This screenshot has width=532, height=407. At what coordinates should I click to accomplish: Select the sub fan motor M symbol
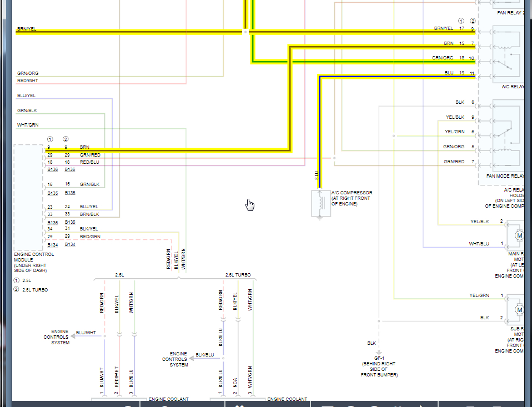pyautogui.click(x=519, y=310)
